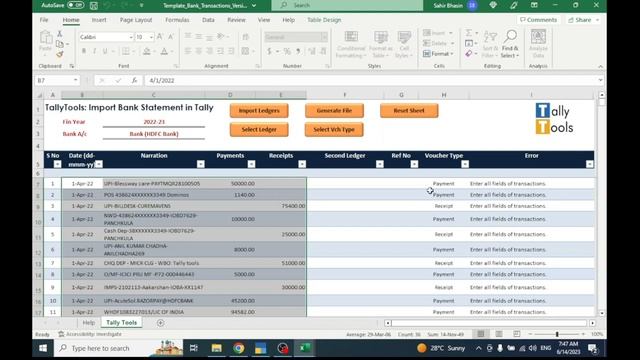
Task: Click the Format Painter icon
Action: 60,54
